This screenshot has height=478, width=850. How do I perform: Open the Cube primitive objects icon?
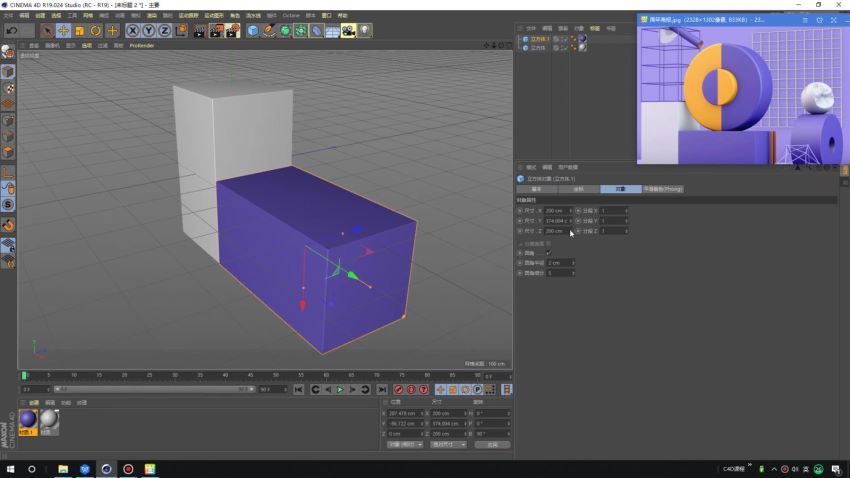(253, 31)
